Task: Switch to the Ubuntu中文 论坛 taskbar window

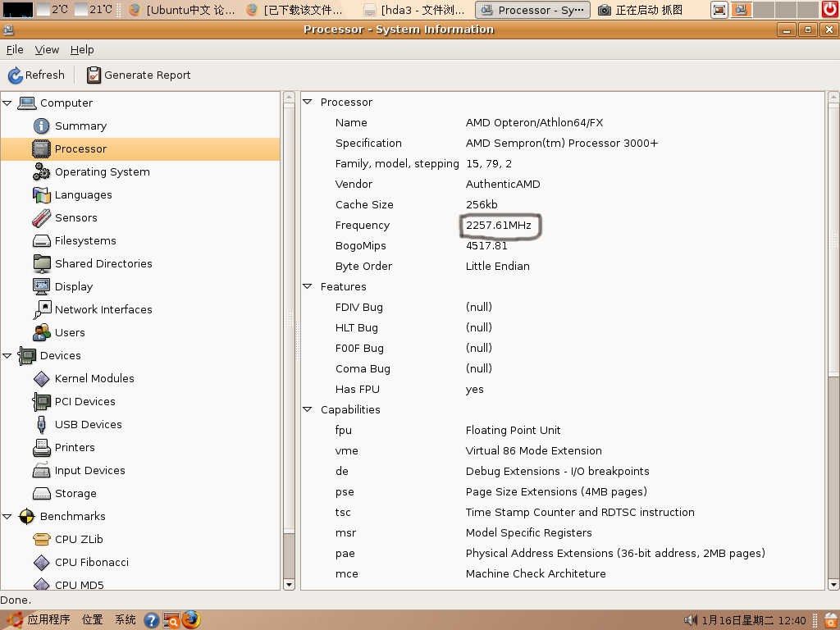Action: coord(182,10)
